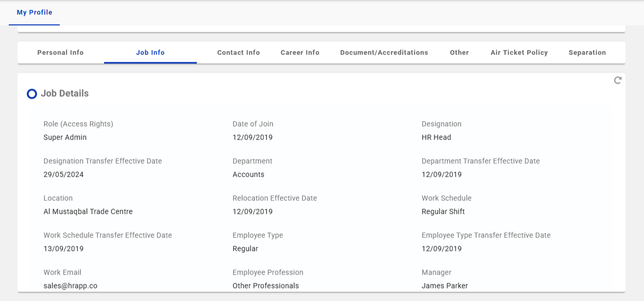Select the Other tab
This screenshot has width=644, height=301.
click(x=459, y=53)
